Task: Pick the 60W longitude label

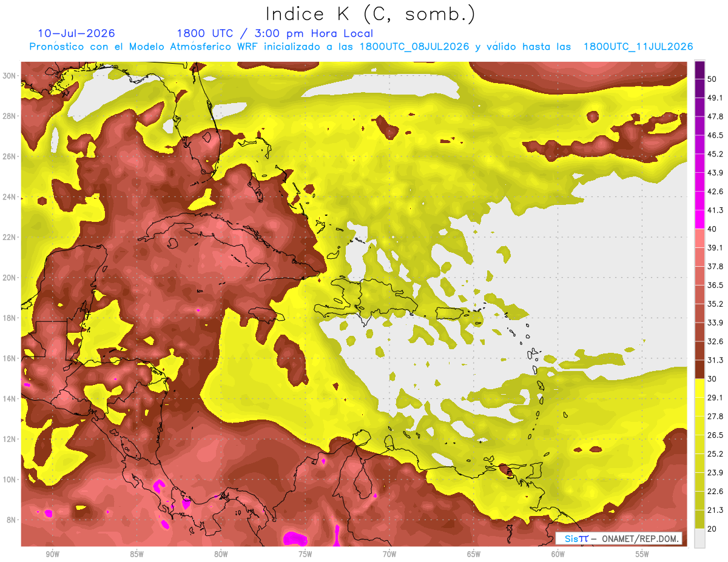Action: [x=558, y=554]
